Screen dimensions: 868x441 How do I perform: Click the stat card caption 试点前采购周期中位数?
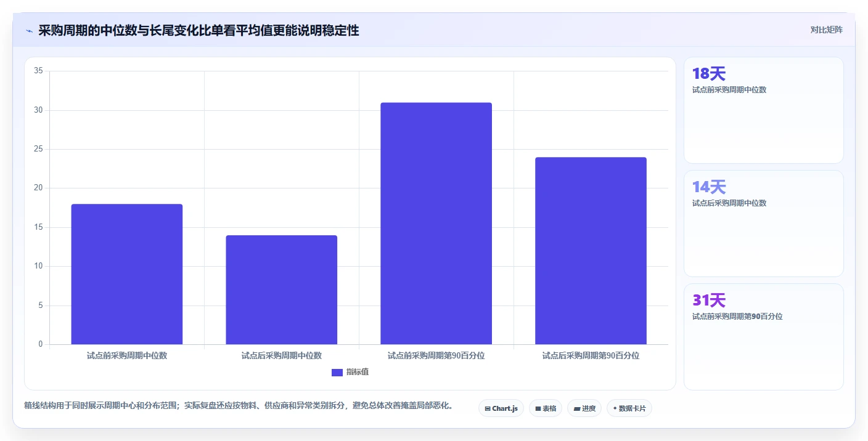729,90
